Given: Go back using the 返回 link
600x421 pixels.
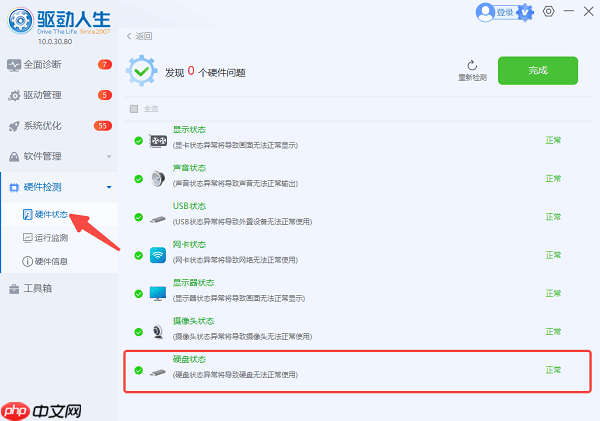Looking at the screenshot, I should 139,35.
